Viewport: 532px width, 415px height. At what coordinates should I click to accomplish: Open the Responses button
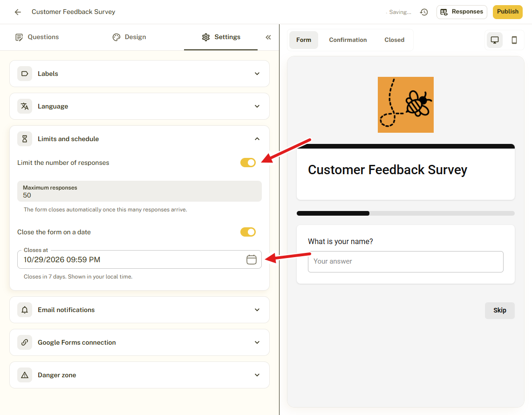[462, 12]
